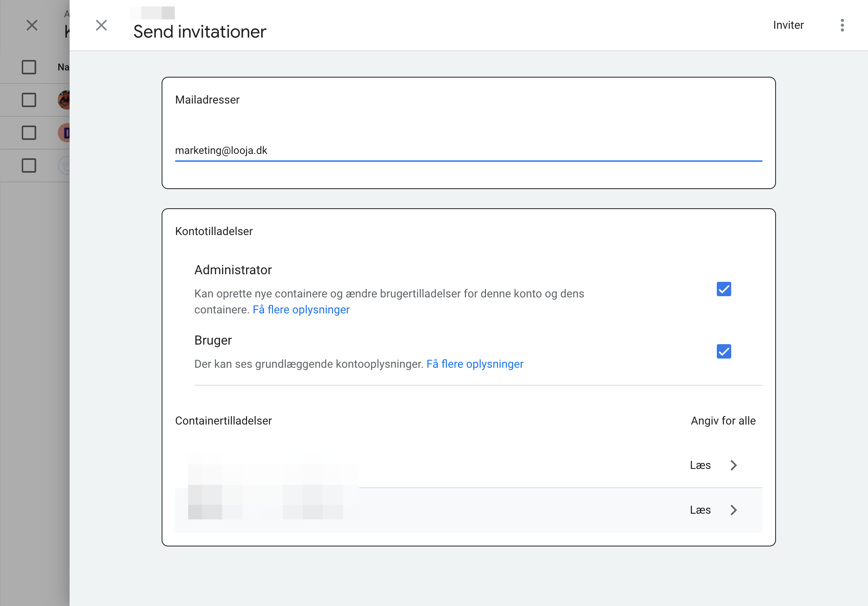Select the first user row checkbox
The width and height of the screenshot is (868, 606).
tap(29, 100)
